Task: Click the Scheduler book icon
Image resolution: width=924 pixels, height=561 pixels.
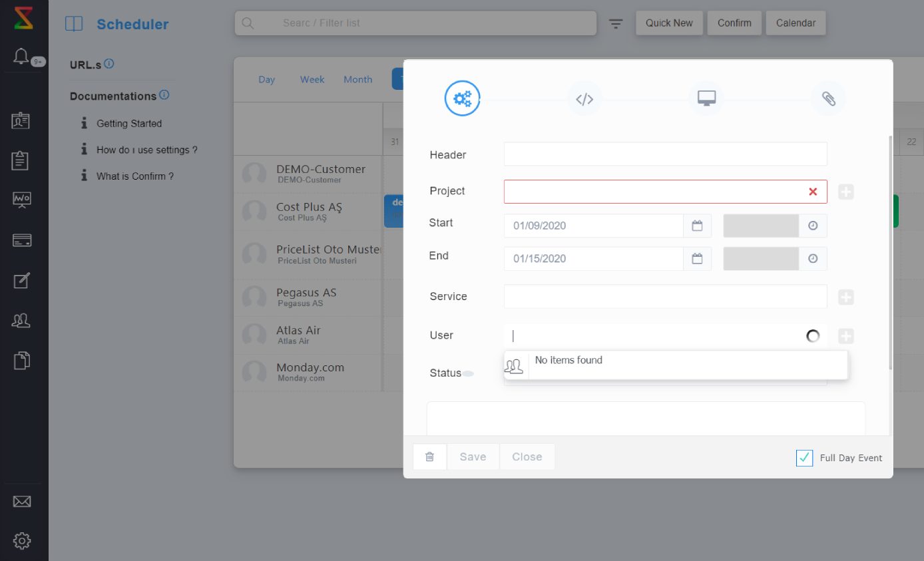Action: pos(74,24)
